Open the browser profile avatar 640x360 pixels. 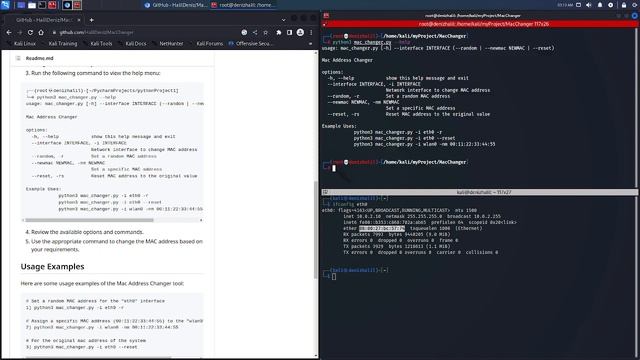click(x=300, y=32)
